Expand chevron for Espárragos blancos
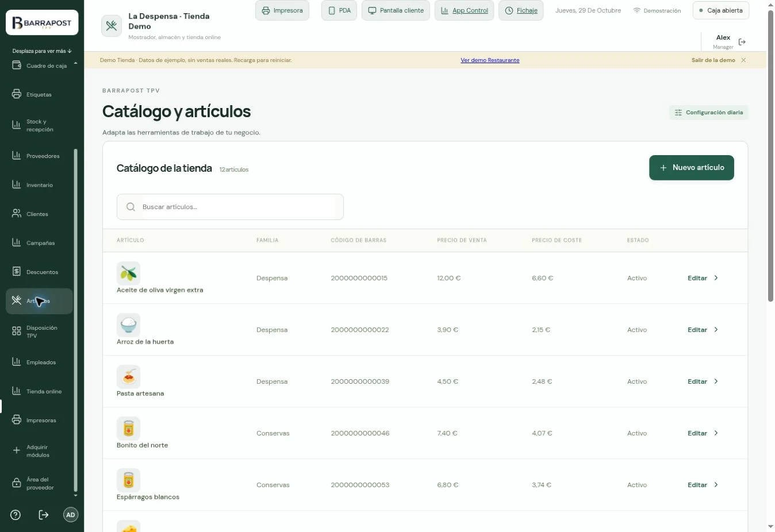 pyautogui.click(x=716, y=485)
